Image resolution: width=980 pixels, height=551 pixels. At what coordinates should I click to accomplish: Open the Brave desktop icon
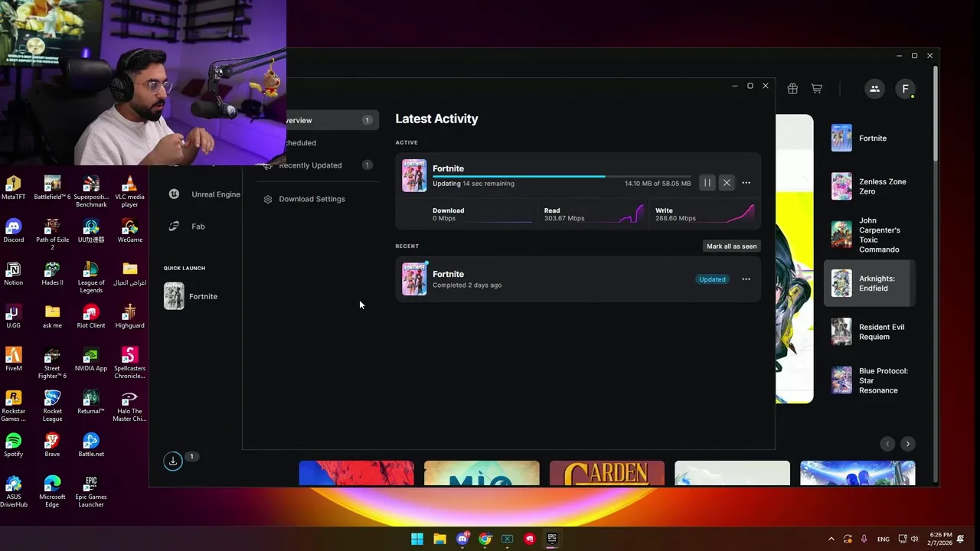52,445
